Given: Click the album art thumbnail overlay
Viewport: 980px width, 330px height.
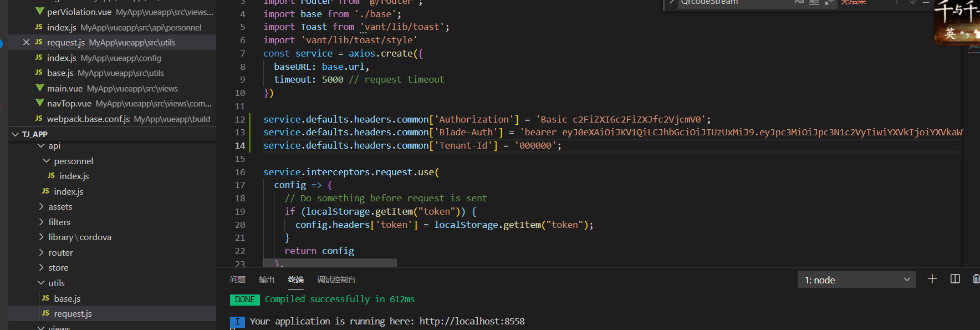Looking at the screenshot, I should 957,22.
